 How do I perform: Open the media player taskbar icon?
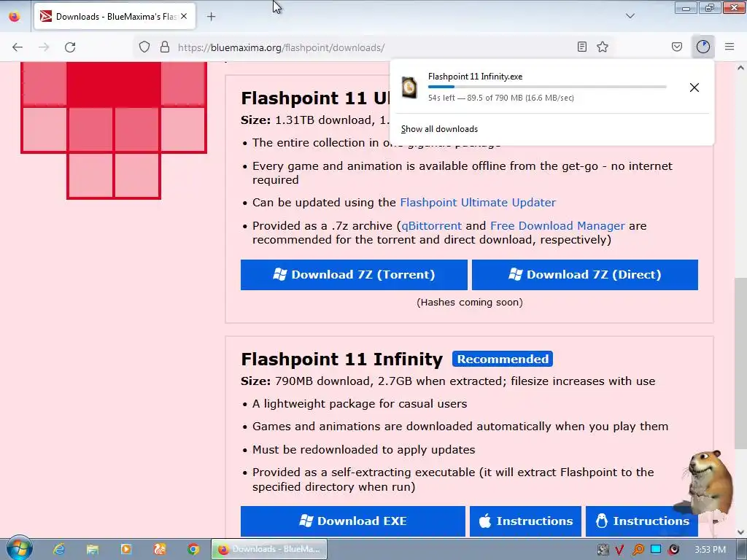[x=125, y=549]
